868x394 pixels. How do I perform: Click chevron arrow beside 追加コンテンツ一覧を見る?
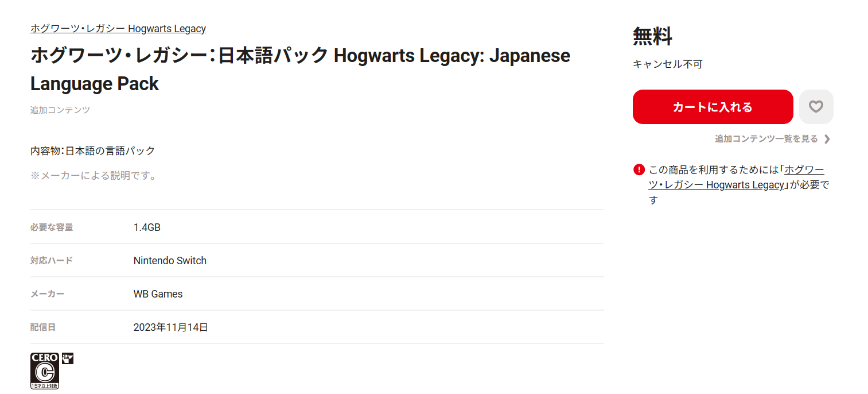[827, 139]
